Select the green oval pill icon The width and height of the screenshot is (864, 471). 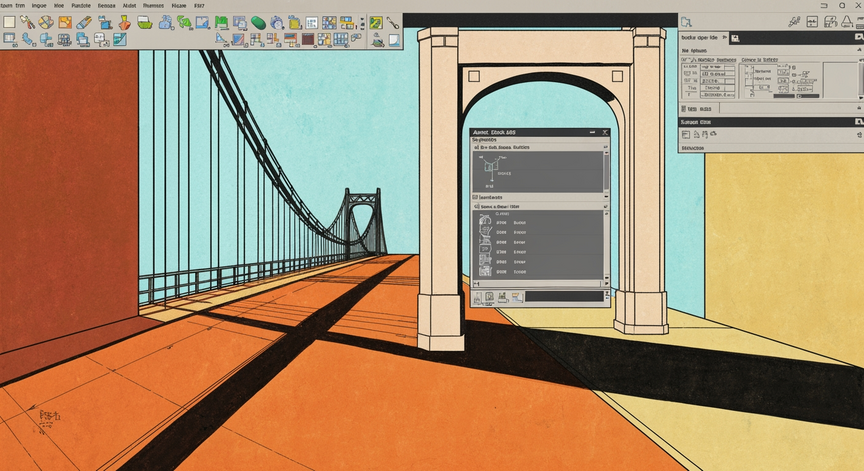pyautogui.click(x=258, y=23)
